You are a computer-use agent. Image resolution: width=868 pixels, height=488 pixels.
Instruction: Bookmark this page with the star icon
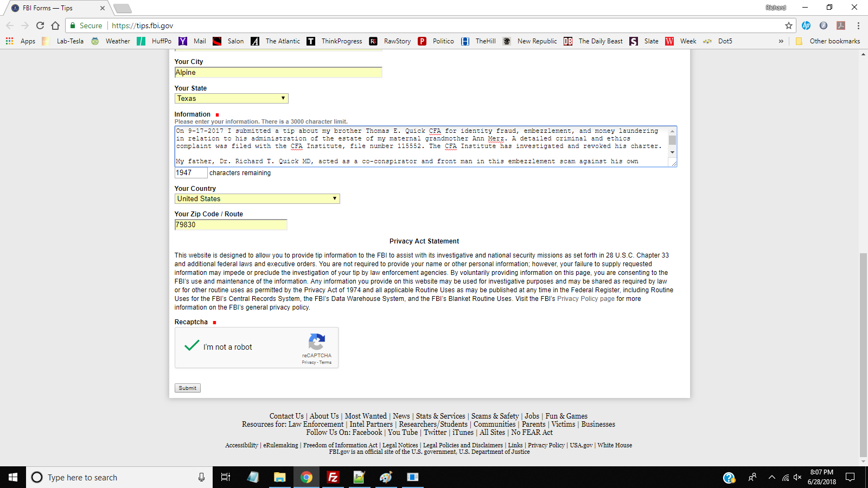coord(789,25)
